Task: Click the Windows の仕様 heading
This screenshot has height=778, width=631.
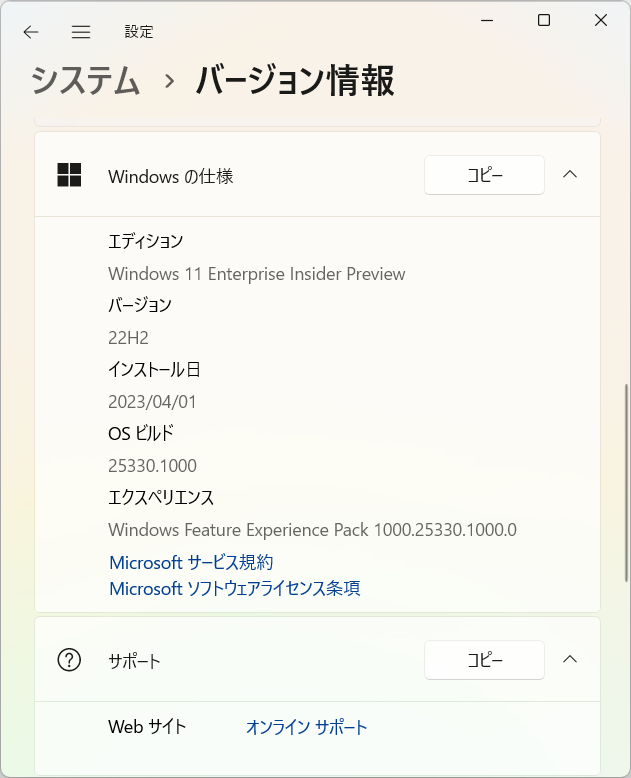Action: [x=171, y=176]
